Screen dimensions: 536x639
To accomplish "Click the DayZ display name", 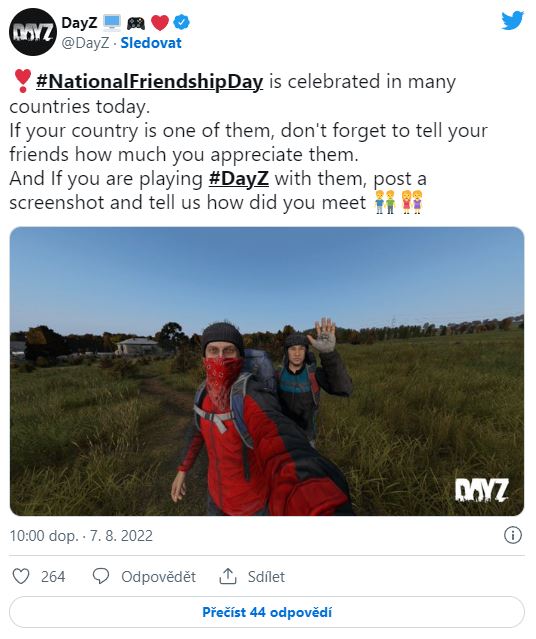I will coord(79,22).
